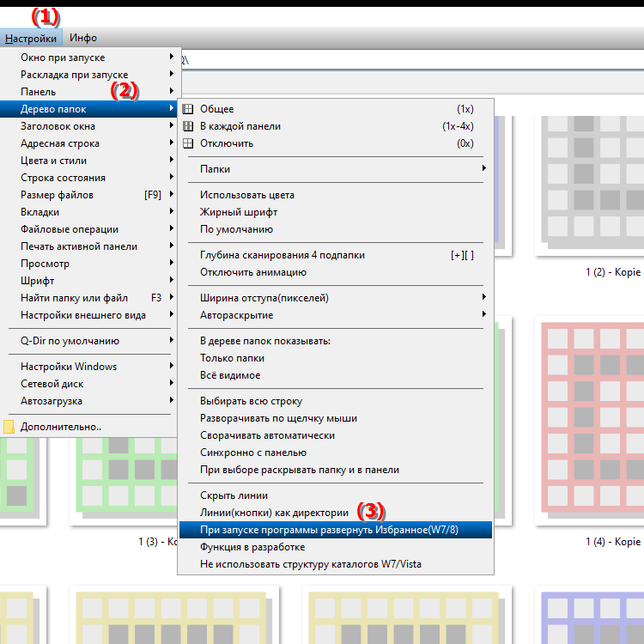This screenshot has height=644, width=644.
Task: Open the Настройки menu
Action: click(31, 38)
